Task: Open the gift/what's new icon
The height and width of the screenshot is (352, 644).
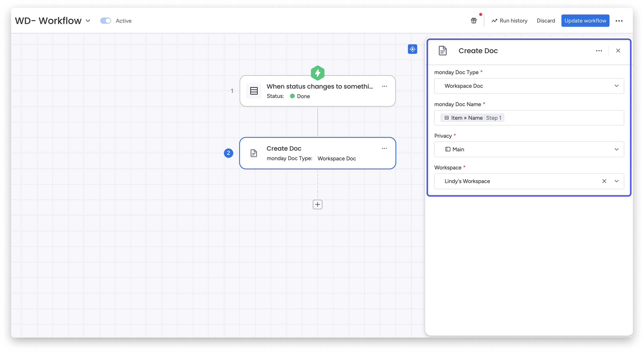Action: (474, 20)
